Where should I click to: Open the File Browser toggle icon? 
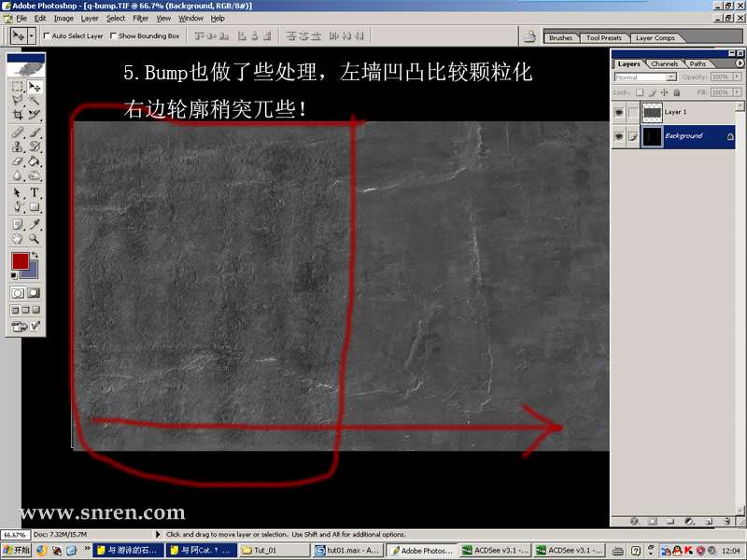(529, 36)
